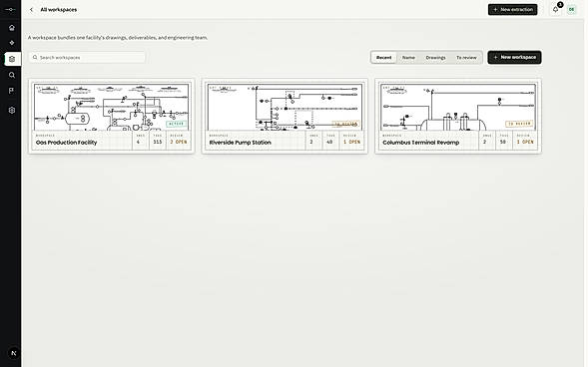Open Settings gear icon in sidebar
Viewport: 588px width, 367px height.
12,110
